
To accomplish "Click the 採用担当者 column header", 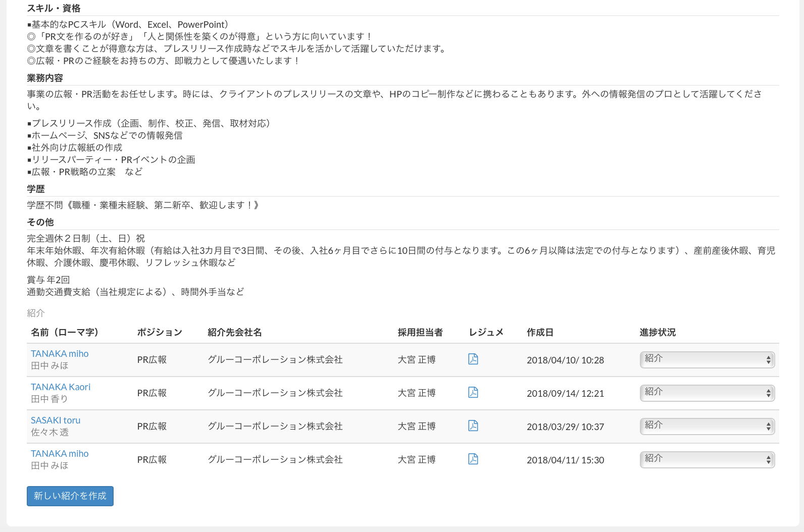I will (420, 332).
